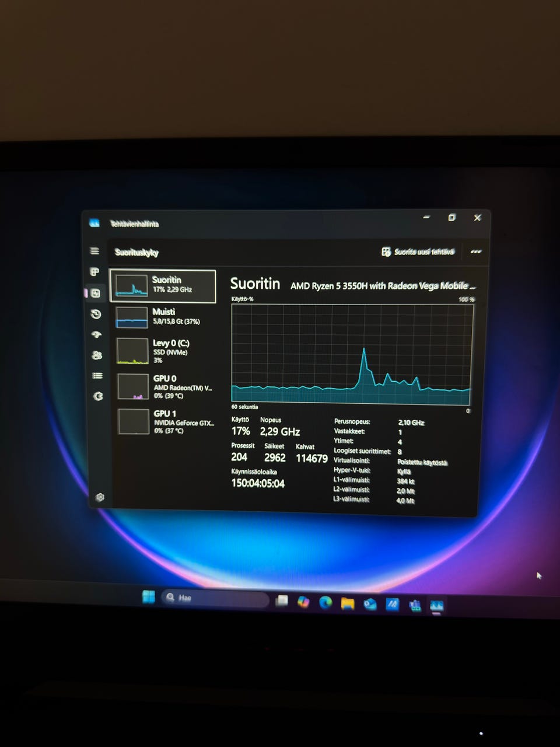
Task: Click the Suorita uusi tehtävä button
Action: (x=418, y=252)
